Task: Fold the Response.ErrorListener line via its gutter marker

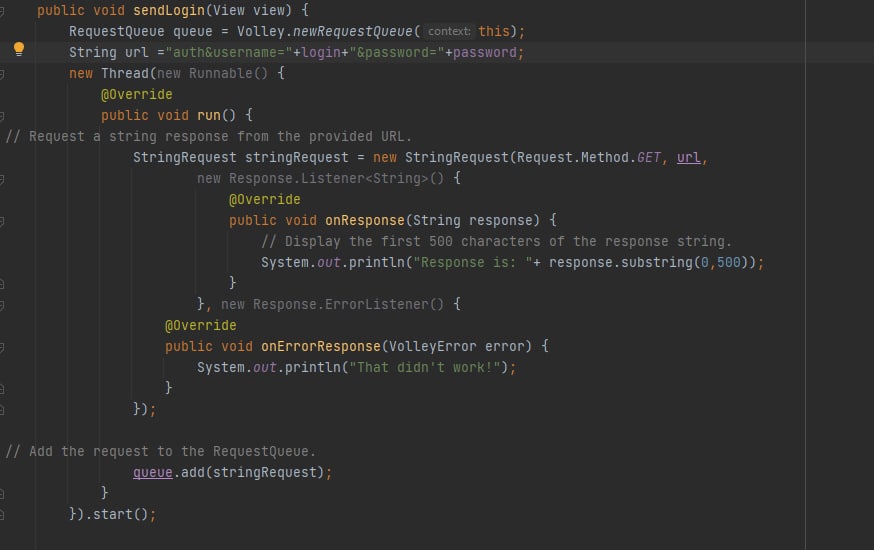Action: (2, 305)
